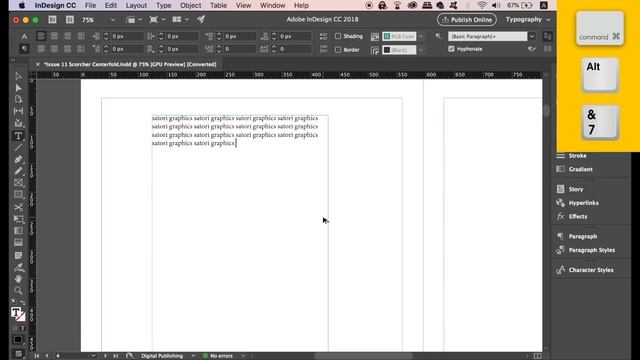640x360 pixels.
Task: Open the Edit menu
Action: tap(111, 5)
